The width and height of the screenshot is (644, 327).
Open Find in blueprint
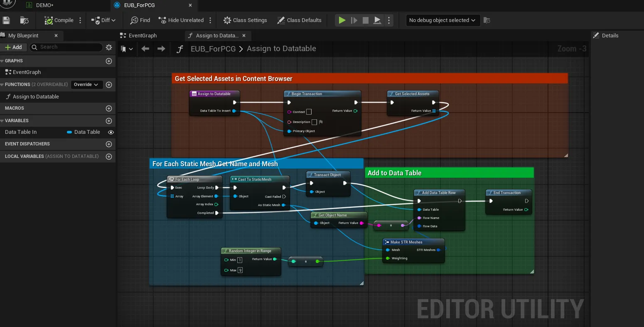coord(140,20)
